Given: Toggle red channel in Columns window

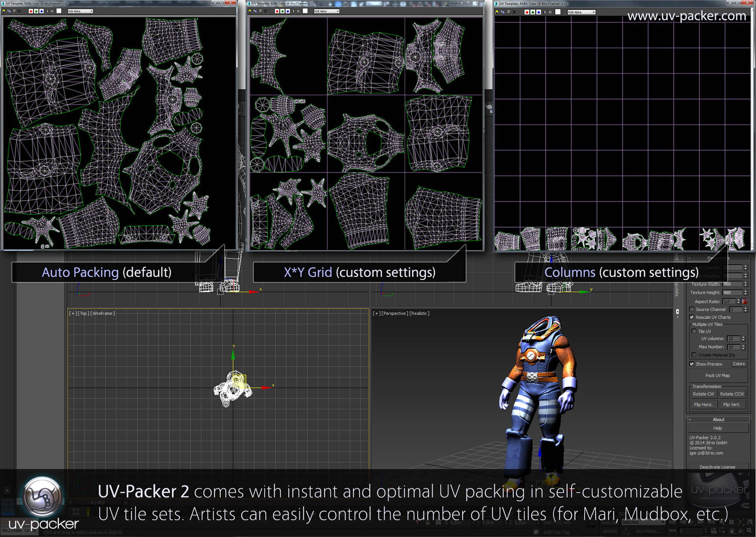Looking at the screenshot, I should point(527,12).
